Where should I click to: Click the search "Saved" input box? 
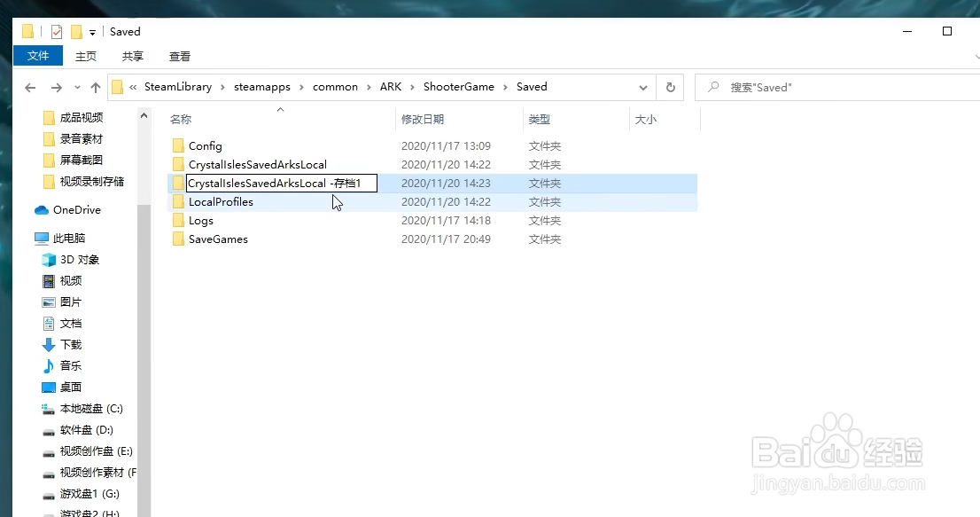coord(837,88)
